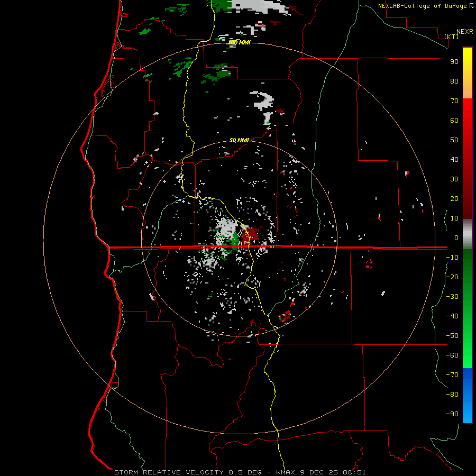Click the positive 50 scale label
This screenshot has width=476, height=476.
[454, 140]
